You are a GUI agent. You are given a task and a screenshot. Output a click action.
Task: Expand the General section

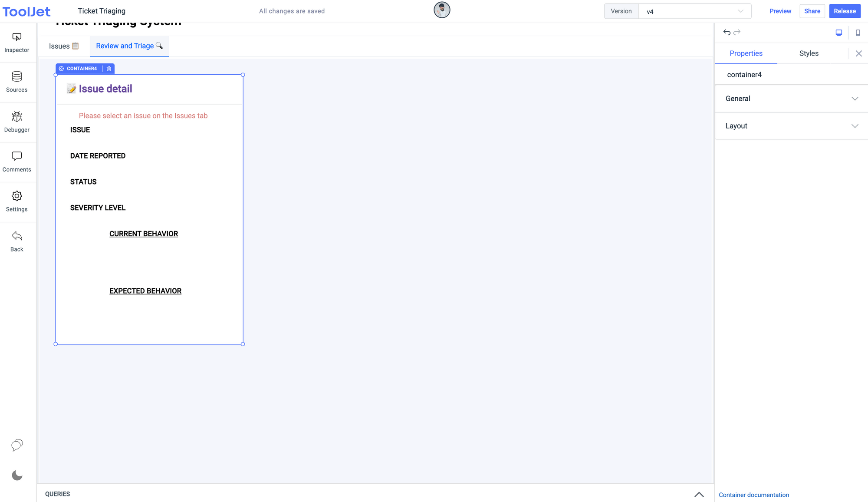click(791, 99)
